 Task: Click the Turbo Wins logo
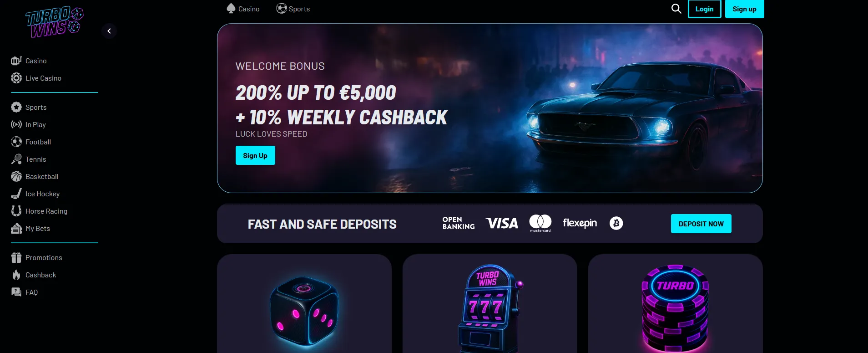point(54,22)
